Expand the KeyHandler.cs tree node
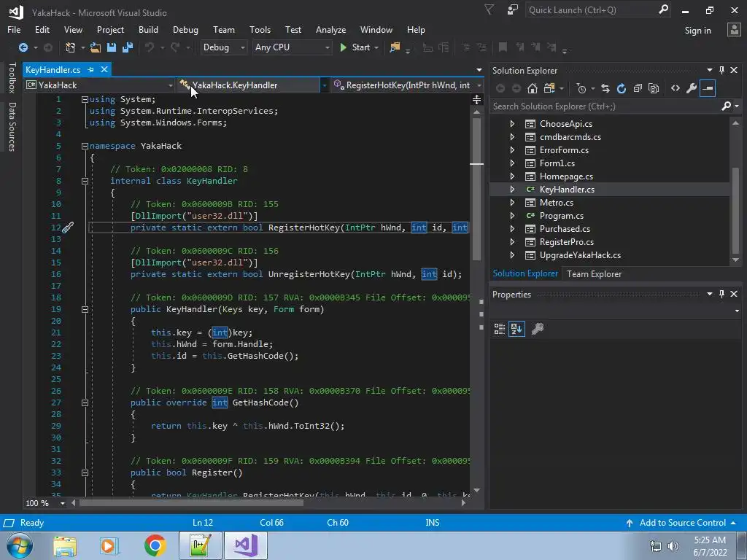This screenshot has height=560, width=747. pos(512,190)
